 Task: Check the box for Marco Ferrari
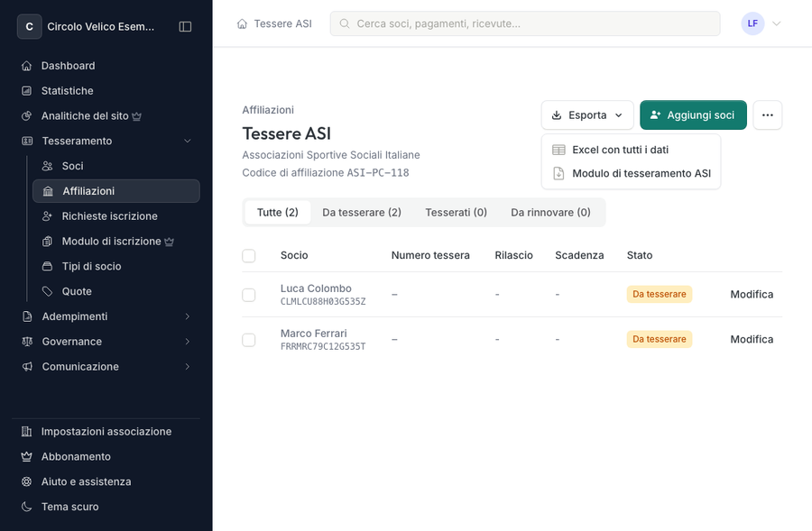point(249,340)
